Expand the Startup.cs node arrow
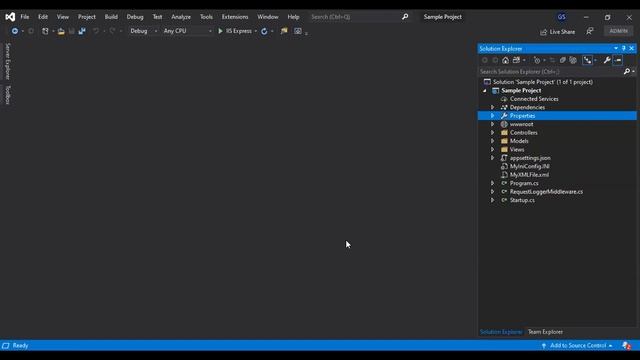The width and height of the screenshot is (640, 360). (x=493, y=200)
